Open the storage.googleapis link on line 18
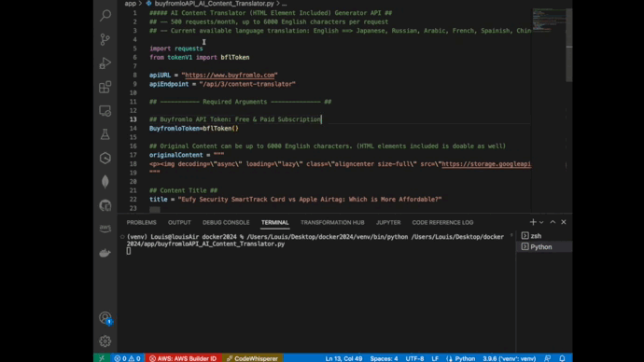Viewport: 644px width, 362px height. (x=486, y=164)
